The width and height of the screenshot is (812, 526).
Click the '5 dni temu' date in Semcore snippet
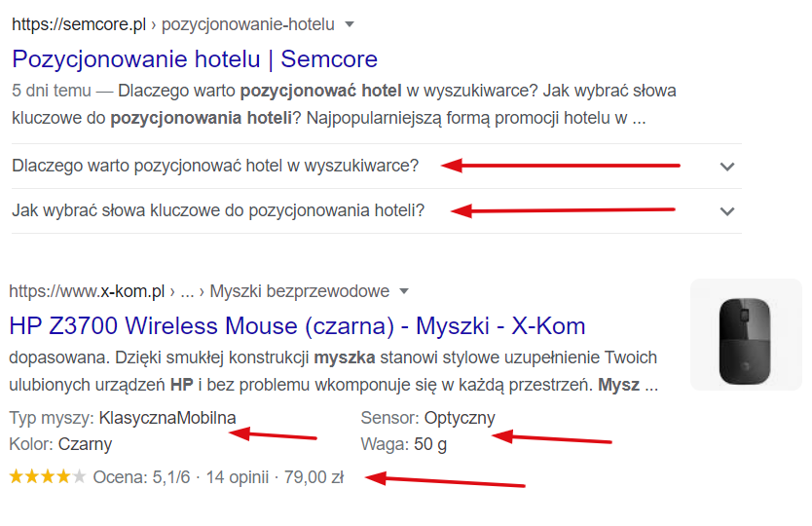pyautogui.click(x=48, y=92)
